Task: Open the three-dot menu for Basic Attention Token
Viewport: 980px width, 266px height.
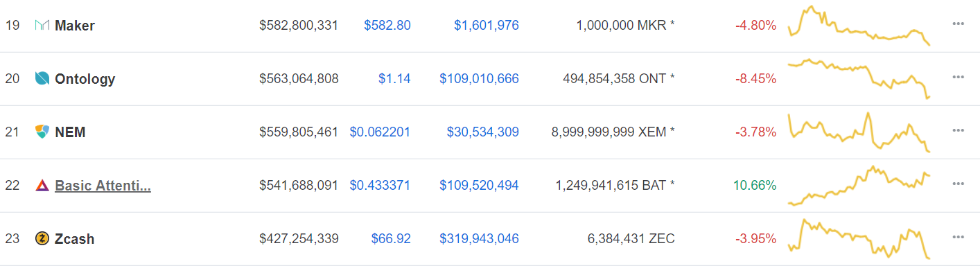Action: tap(959, 184)
